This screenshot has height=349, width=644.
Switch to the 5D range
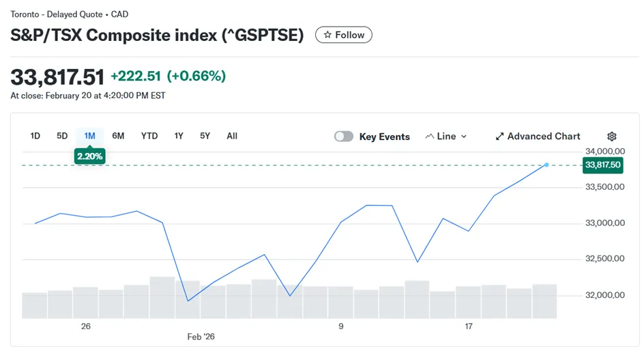tap(62, 136)
